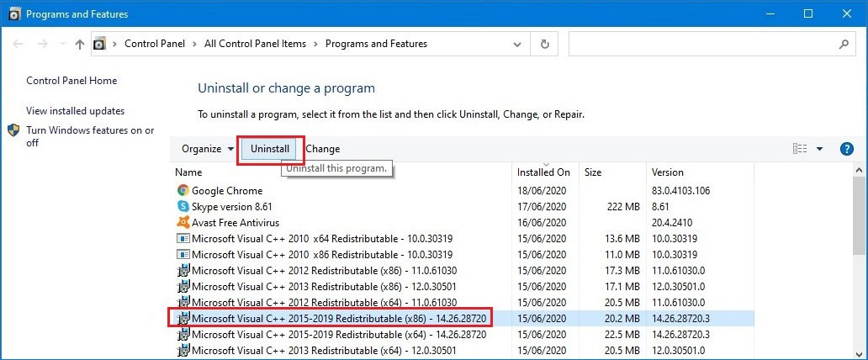Click the vertical scrollbar up arrow
868x360 pixels.
pyautogui.click(x=860, y=171)
